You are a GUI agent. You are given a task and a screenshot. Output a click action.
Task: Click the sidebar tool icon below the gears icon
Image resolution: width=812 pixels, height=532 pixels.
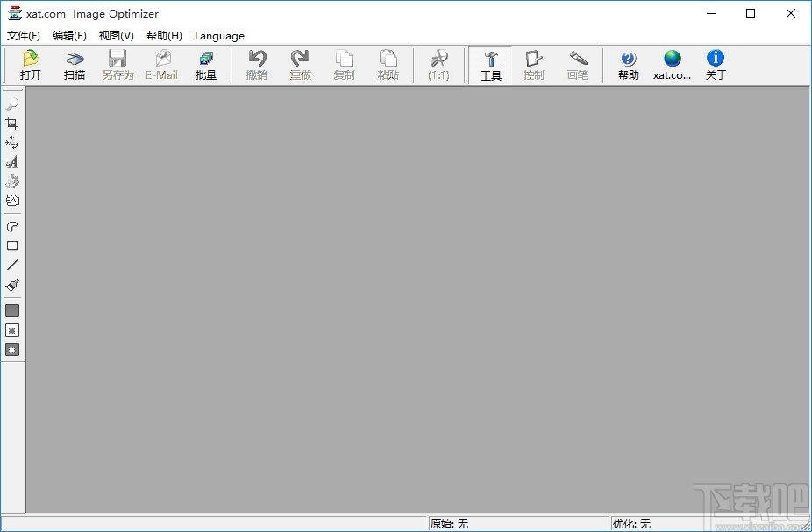click(12, 201)
